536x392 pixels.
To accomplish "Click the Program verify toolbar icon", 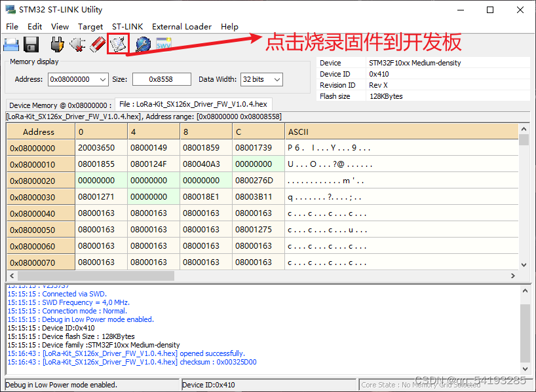I will 118,45.
